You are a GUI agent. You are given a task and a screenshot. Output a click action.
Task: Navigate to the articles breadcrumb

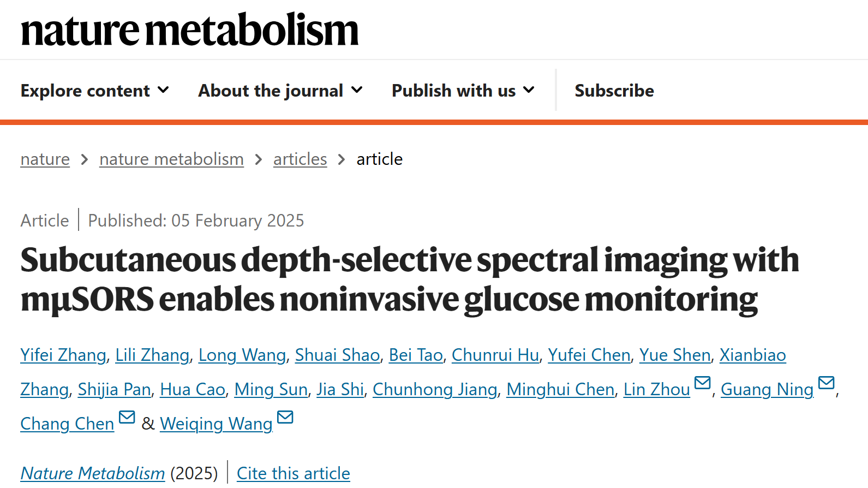click(300, 159)
